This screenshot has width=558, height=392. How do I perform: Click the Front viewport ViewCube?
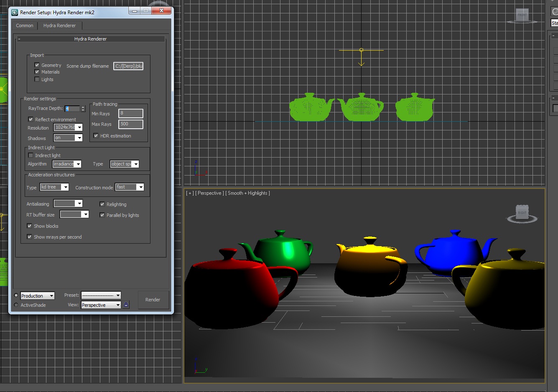pyautogui.click(x=522, y=15)
